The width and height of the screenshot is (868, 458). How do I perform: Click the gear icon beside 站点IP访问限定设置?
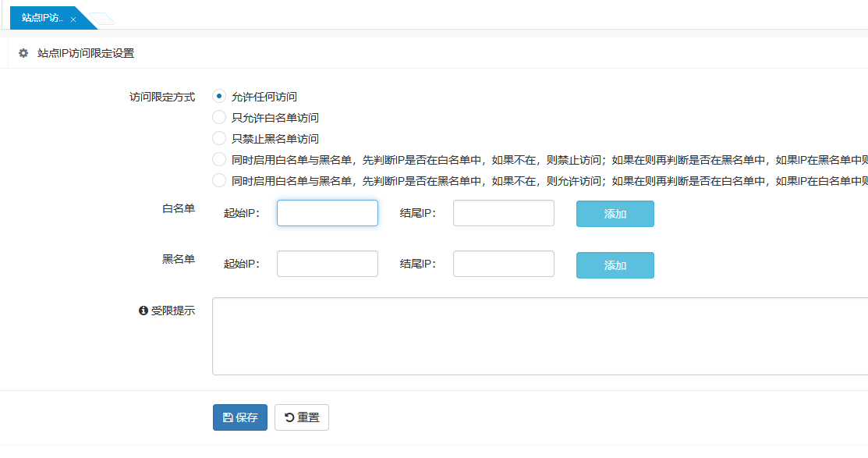coord(23,53)
